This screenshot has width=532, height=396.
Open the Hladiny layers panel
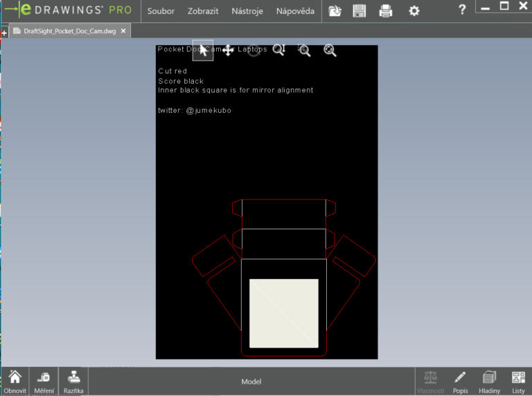(489, 381)
